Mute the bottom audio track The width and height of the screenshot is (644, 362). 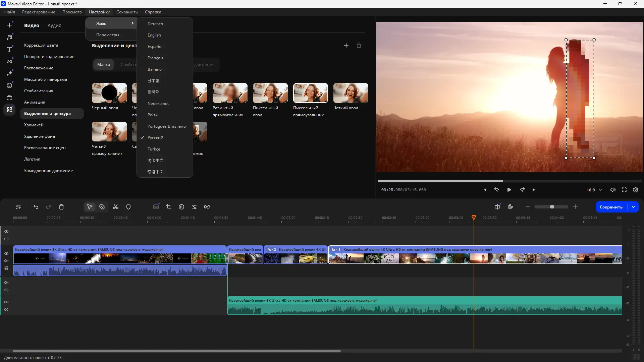pos(6,302)
